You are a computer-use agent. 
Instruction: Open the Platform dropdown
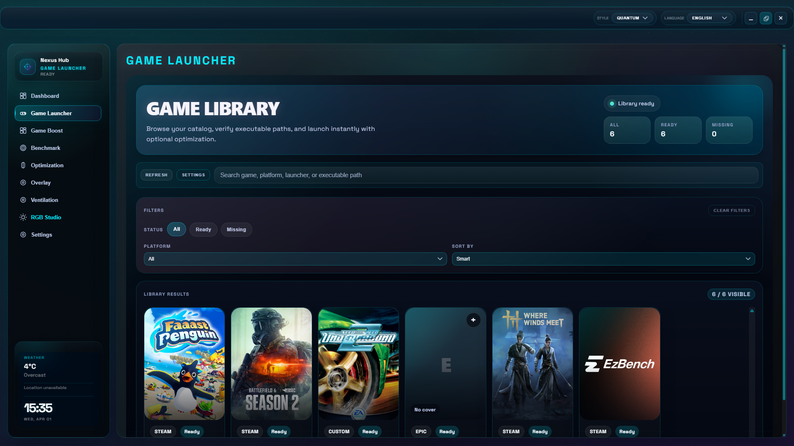tap(295, 259)
